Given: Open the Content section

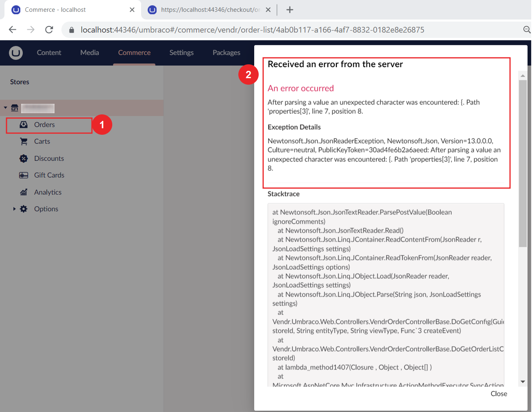Looking at the screenshot, I should pyautogui.click(x=49, y=53).
